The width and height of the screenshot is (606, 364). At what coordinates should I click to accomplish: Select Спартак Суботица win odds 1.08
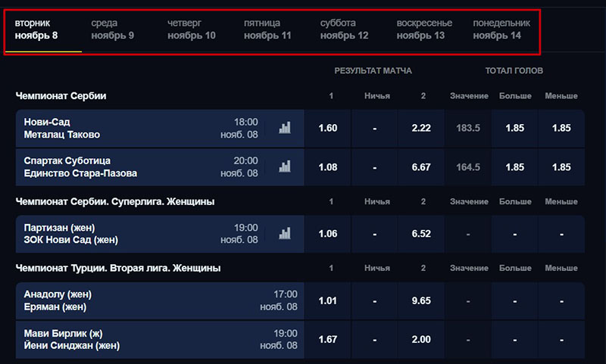click(328, 167)
